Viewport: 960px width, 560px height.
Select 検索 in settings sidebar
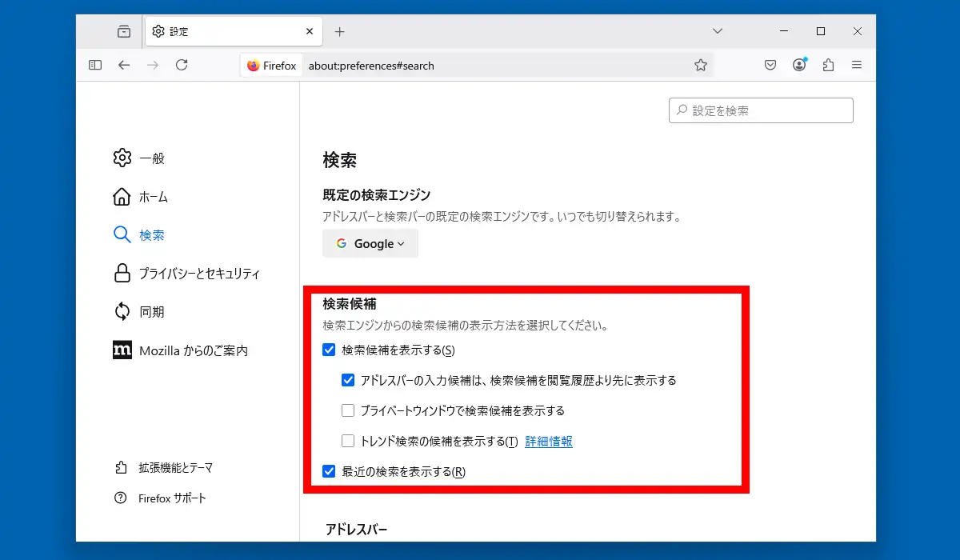coord(152,235)
